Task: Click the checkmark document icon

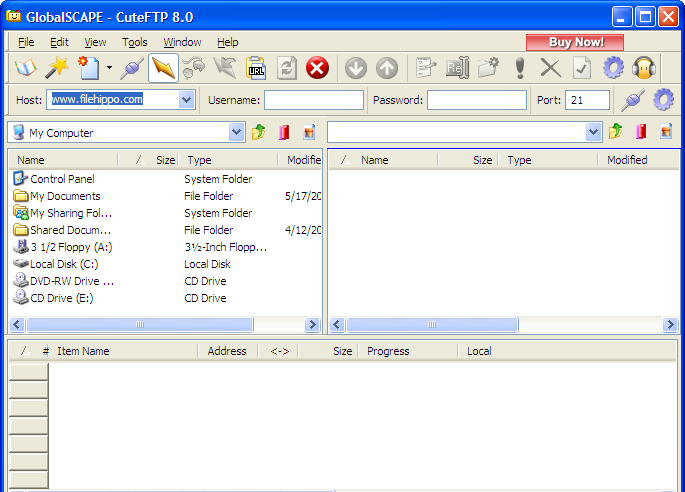Action: [582, 68]
